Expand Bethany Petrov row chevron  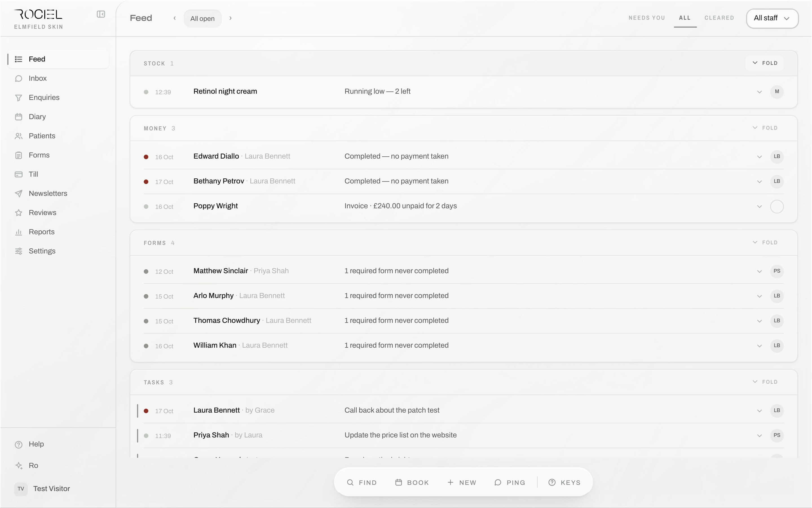pos(759,182)
